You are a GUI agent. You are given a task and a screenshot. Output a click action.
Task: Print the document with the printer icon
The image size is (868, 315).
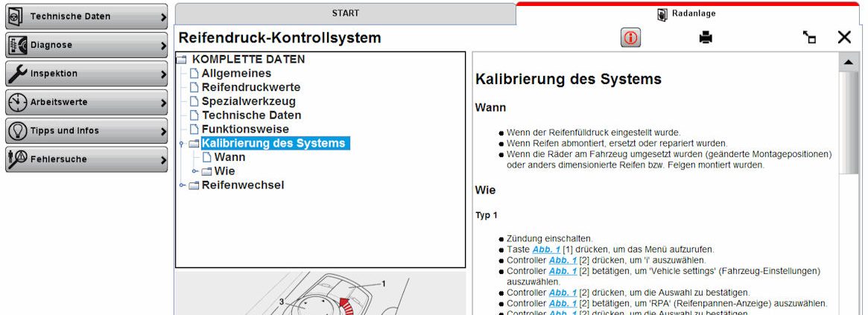tap(706, 38)
